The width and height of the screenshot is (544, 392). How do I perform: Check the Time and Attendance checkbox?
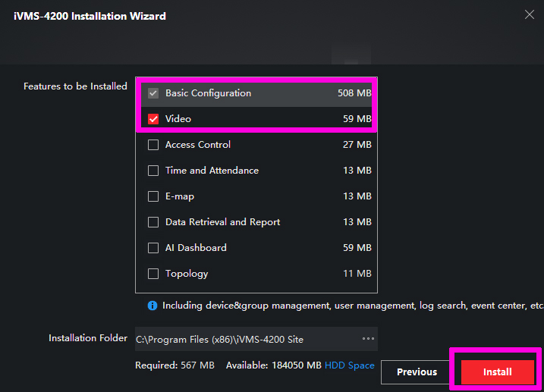pyautogui.click(x=153, y=171)
